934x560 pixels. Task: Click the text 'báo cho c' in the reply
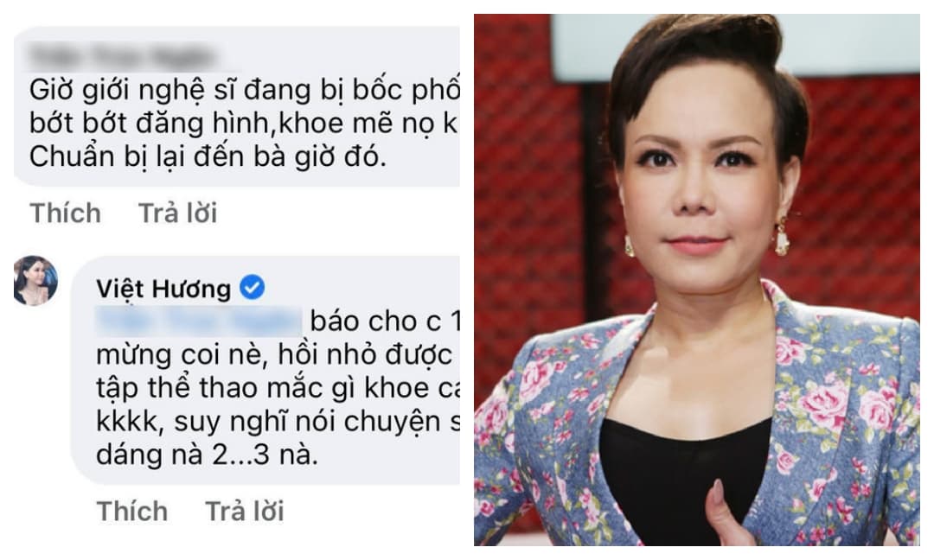(x=375, y=321)
